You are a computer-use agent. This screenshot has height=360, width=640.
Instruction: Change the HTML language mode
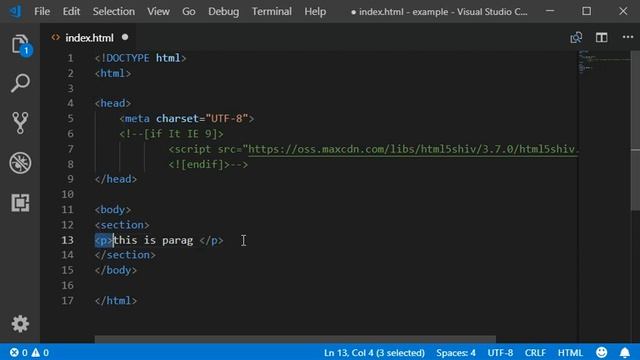point(570,352)
